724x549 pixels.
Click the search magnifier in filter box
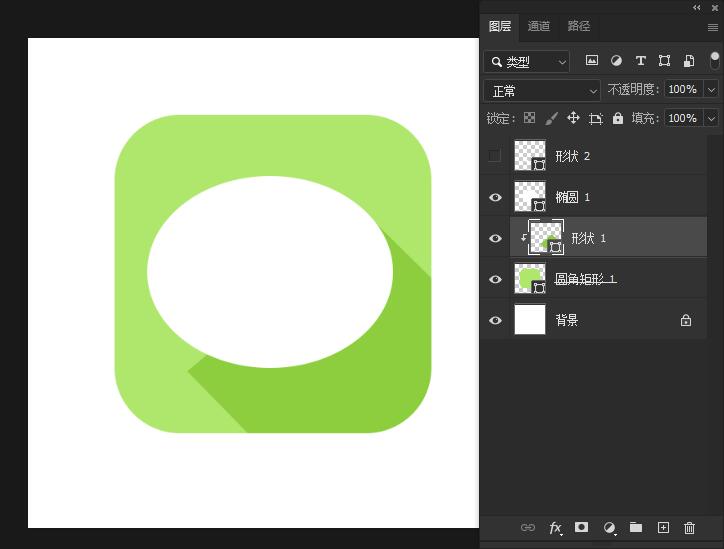click(x=496, y=62)
